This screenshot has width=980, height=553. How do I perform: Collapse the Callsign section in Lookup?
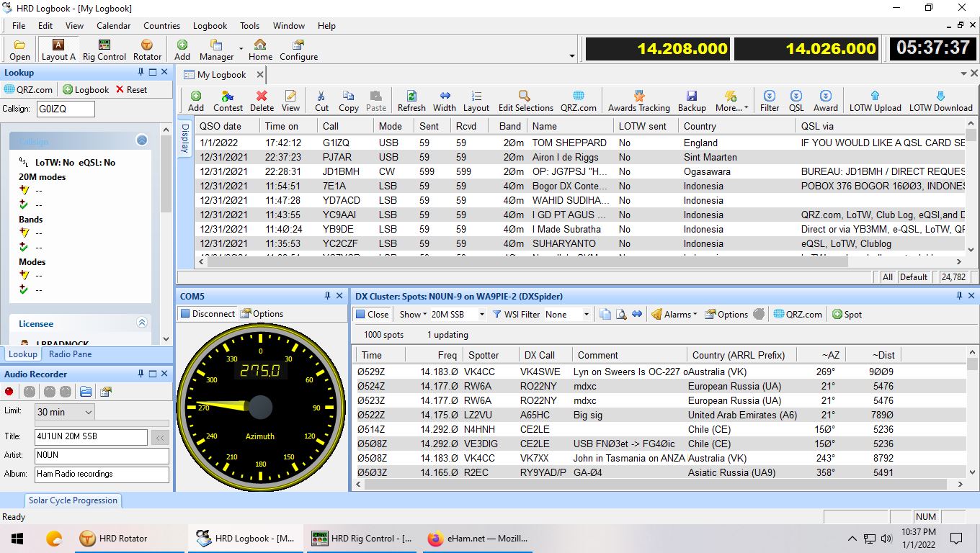click(x=142, y=140)
